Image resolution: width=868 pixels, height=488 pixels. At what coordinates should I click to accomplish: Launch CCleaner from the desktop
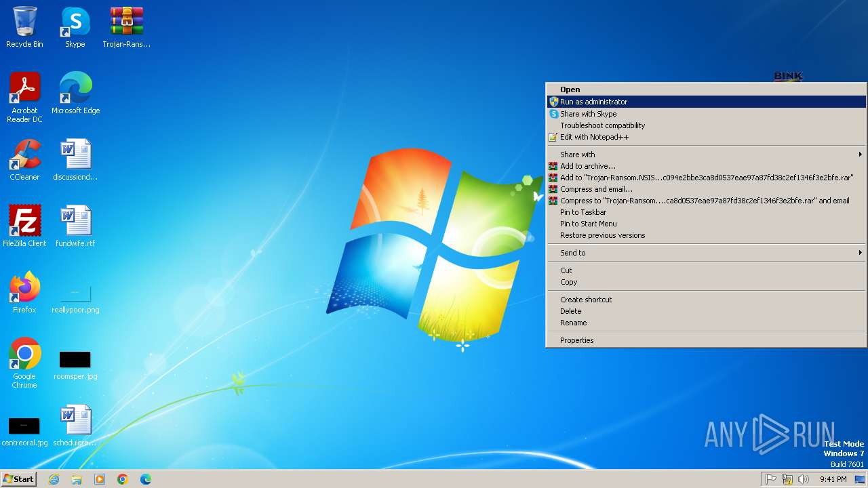click(x=24, y=160)
